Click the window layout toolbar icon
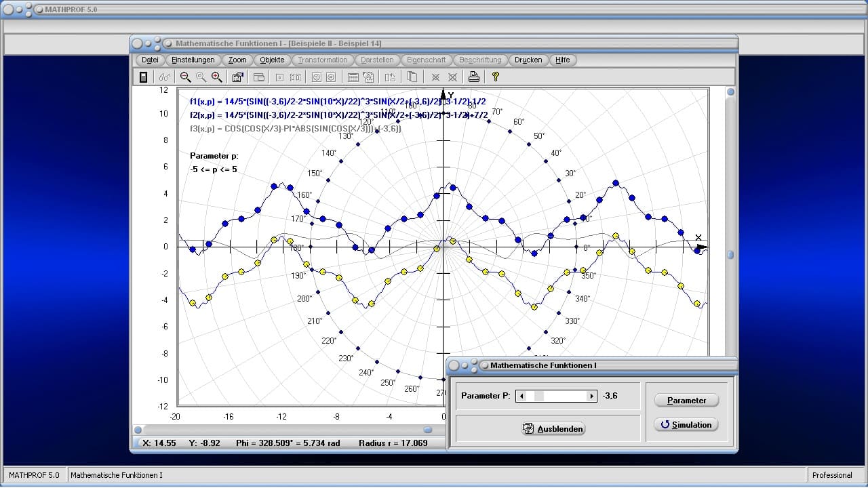868x488 pixels. (x=258, y=77)
